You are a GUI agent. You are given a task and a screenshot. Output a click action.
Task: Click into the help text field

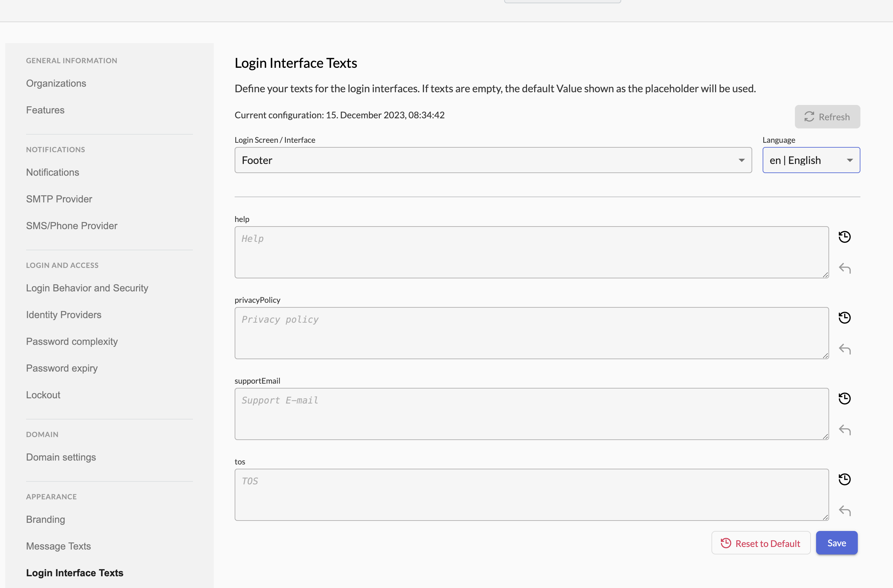(x=531, y=252)
